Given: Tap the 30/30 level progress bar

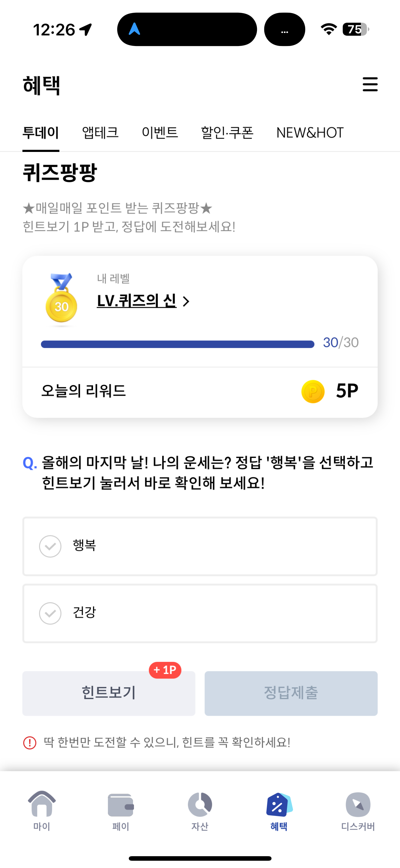Looking at the screenshot, I should point(177,344).
